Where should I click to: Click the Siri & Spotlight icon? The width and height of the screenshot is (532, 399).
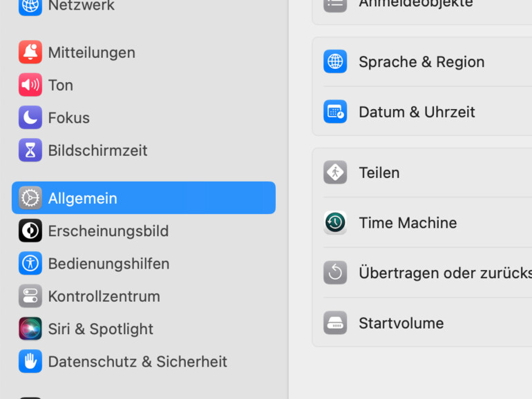(x=30, y=329)
